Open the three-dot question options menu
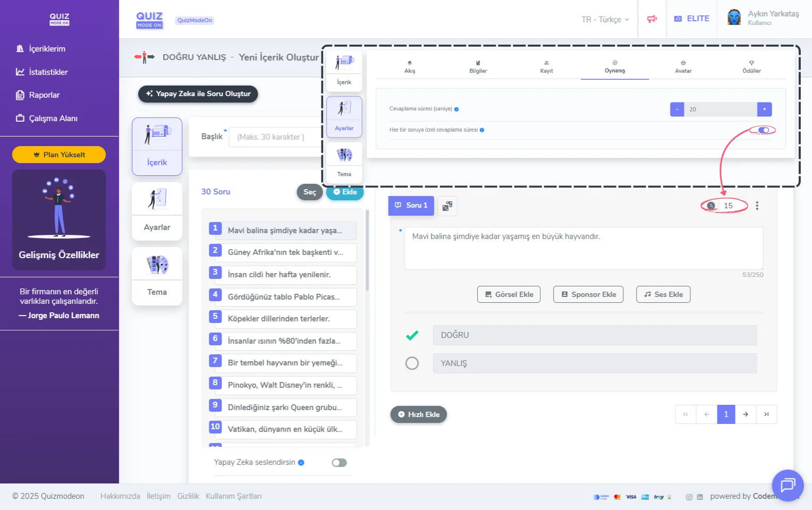 [757, 206]
